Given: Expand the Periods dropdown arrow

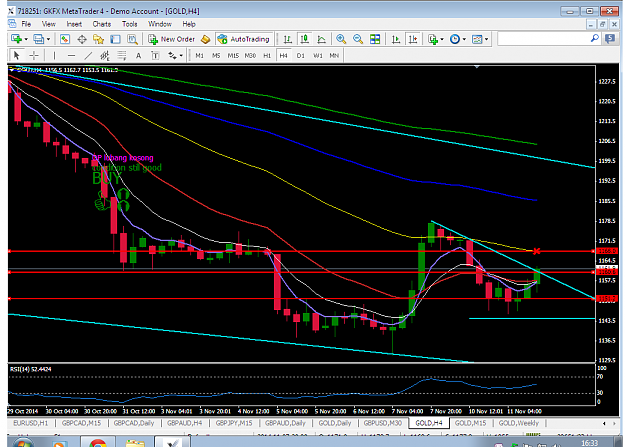Looking at the screenshot, I should click(464, 39).
